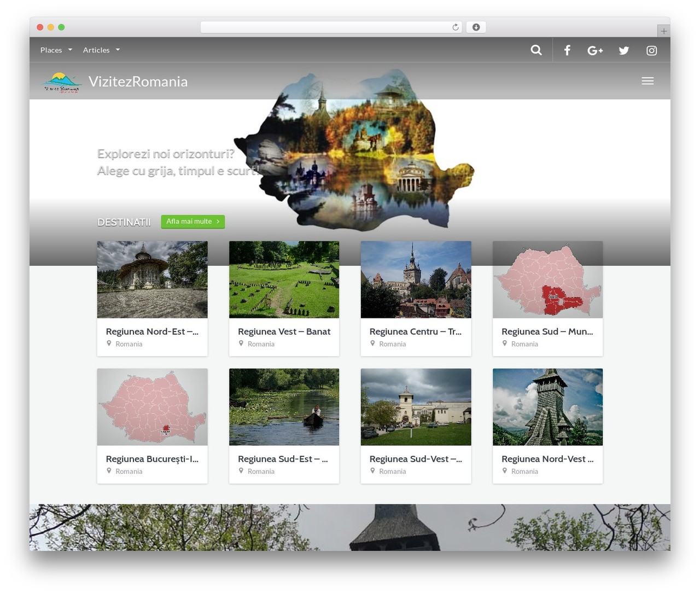Open Regiunea Nord-Vest title link
This screenshot has width=700, height=593.
click(x=547, y=459)
